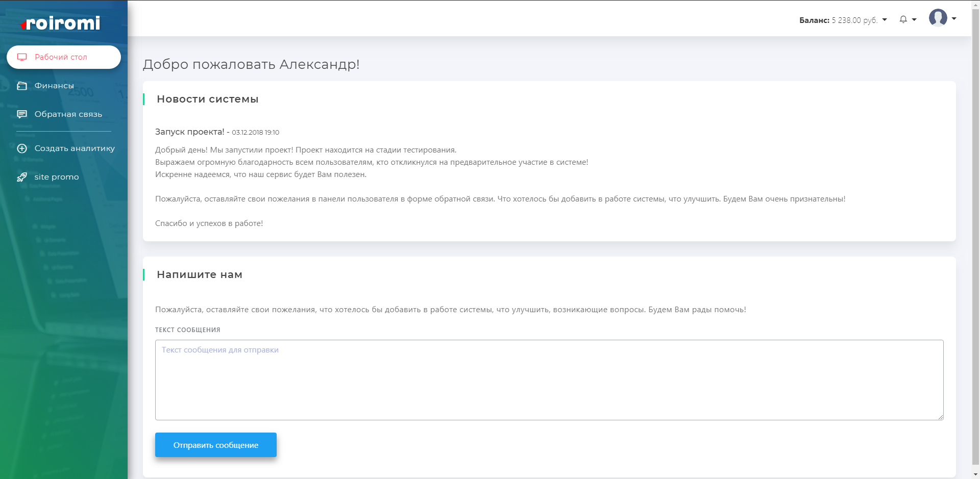This screenshot has width=980, height=479.
Task: Go to Обратная связь section
Action: click(68, 114)
